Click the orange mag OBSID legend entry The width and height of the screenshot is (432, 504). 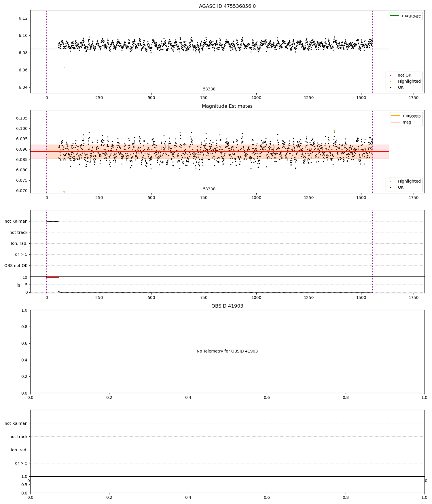coord(406,116)
